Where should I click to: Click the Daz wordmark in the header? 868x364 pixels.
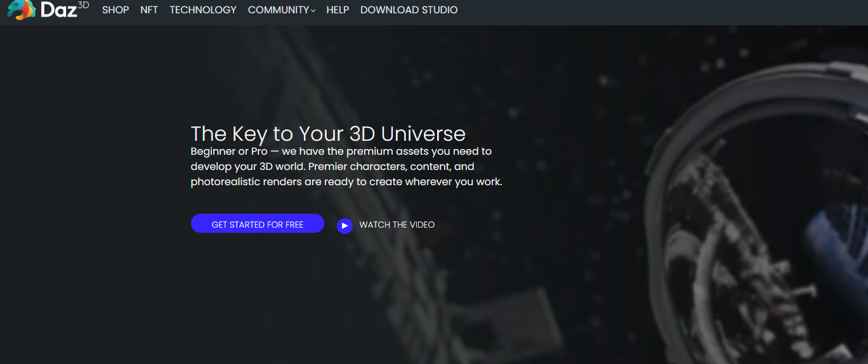58,11
